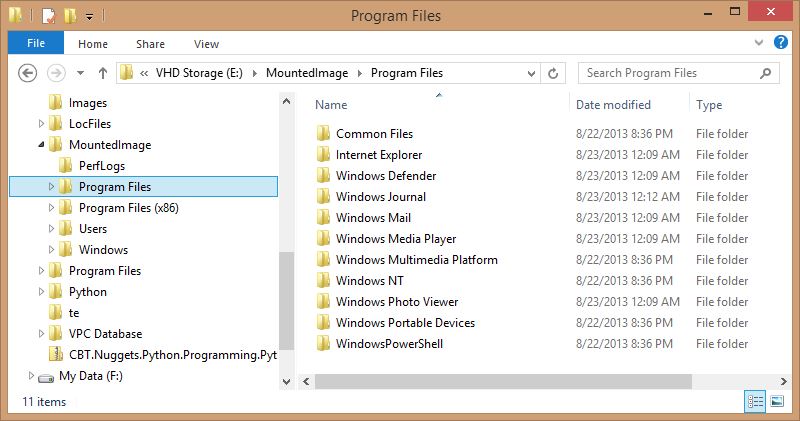
Task: Select My Data (F:) drive
Action: 90,376
